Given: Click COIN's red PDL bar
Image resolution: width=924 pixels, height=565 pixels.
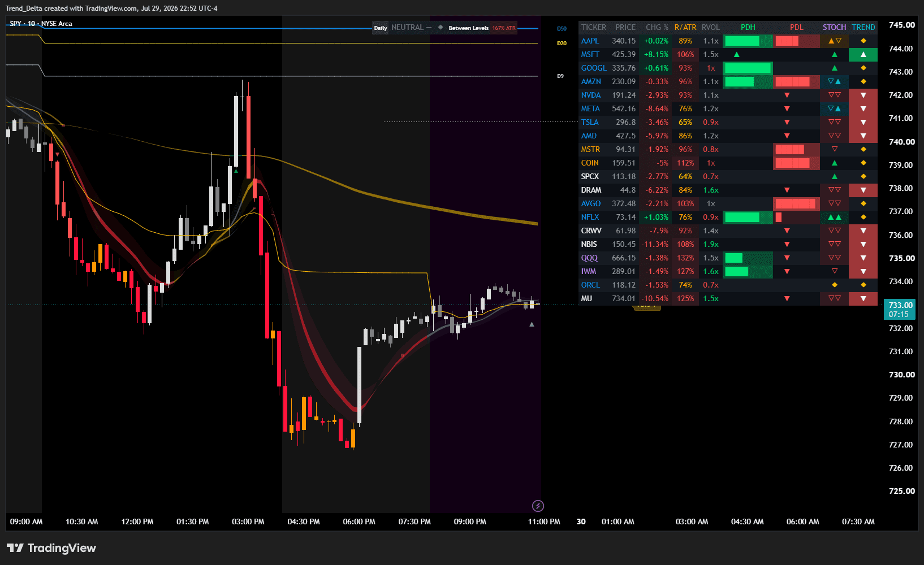Looking at the screenshot, I should tap(792, 163).
